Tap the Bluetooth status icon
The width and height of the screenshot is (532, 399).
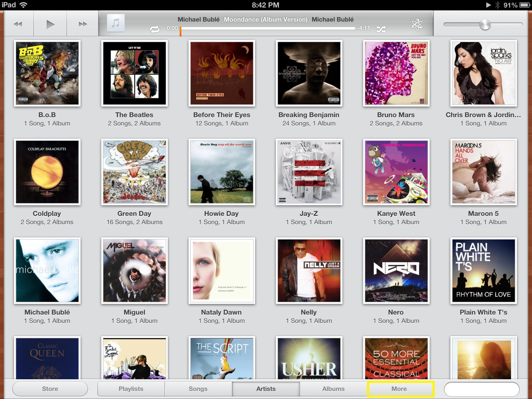pos(497,5)
